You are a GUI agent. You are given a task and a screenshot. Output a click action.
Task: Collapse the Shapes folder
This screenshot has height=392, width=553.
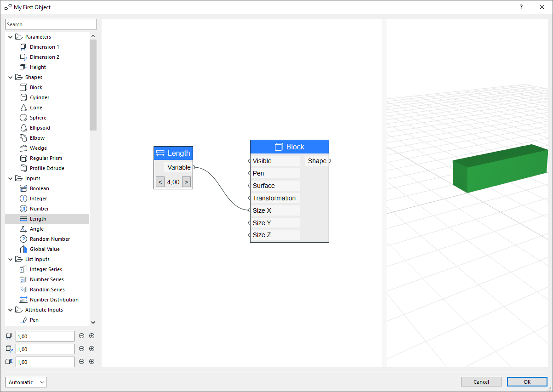[11, 77]
